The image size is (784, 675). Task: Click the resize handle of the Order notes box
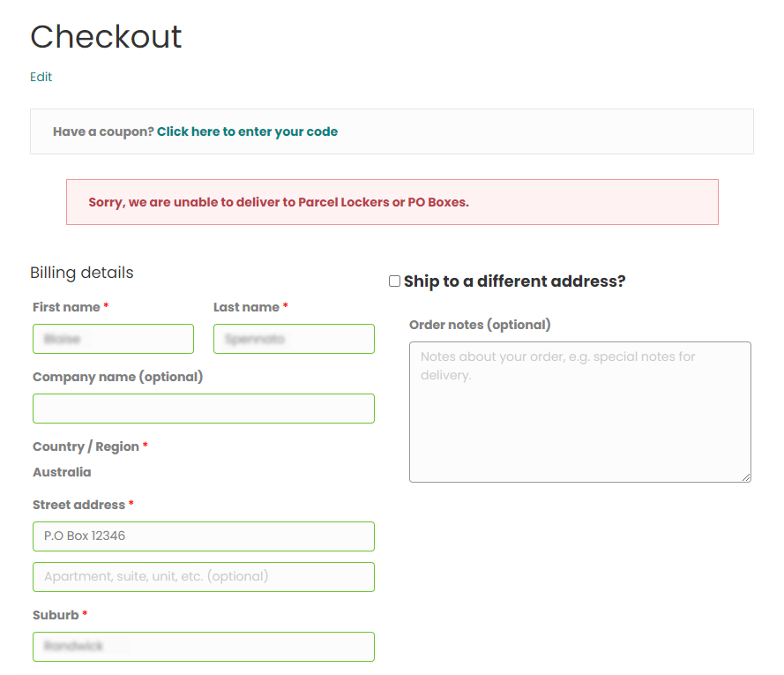(x=746, y=477)
